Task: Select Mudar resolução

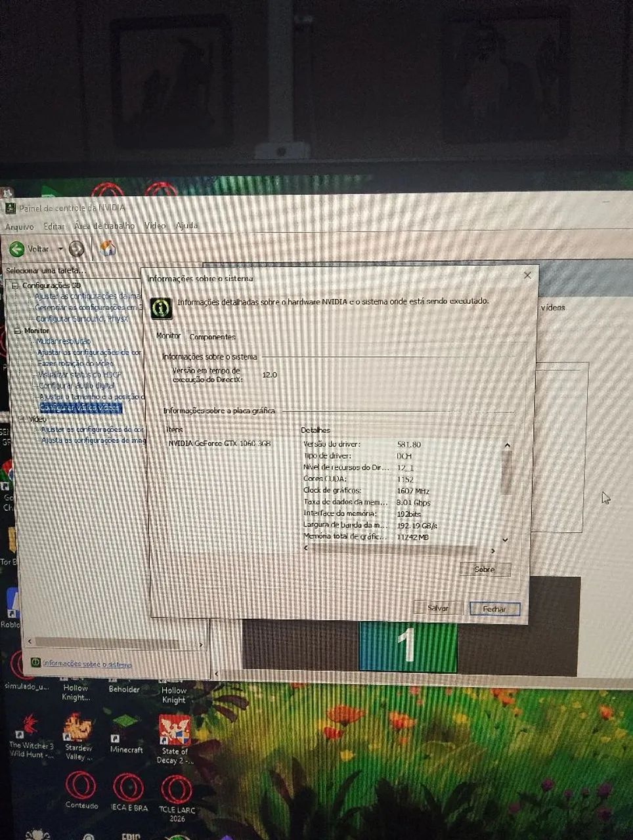Action: pos(64,341)
